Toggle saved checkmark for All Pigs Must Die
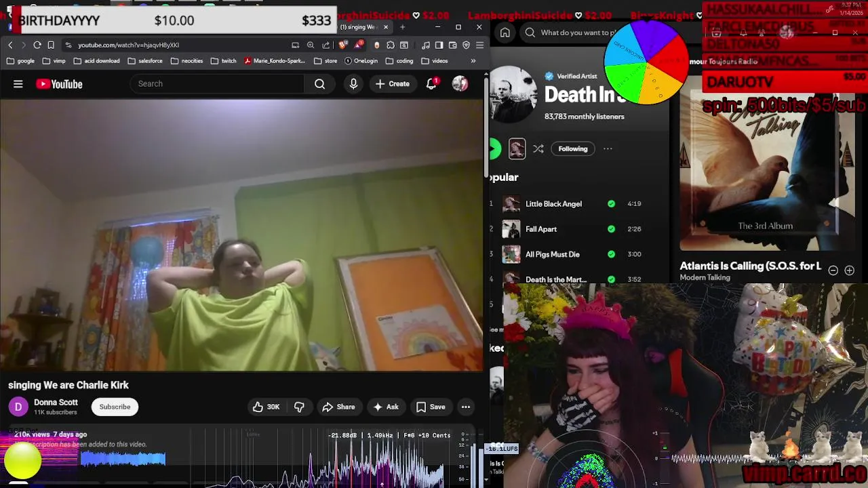The image size is (868, 488). point(612,254)
